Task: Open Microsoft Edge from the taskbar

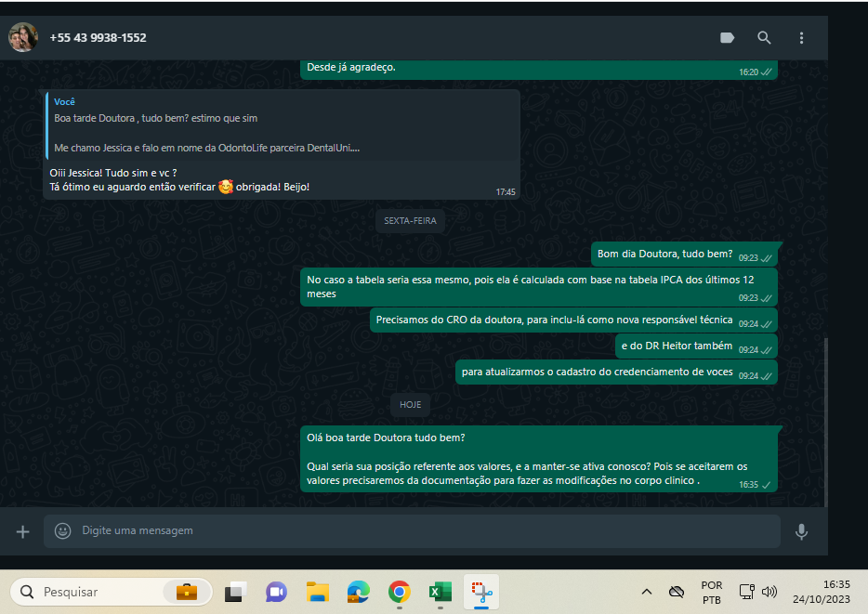Action: click(358, 592)
